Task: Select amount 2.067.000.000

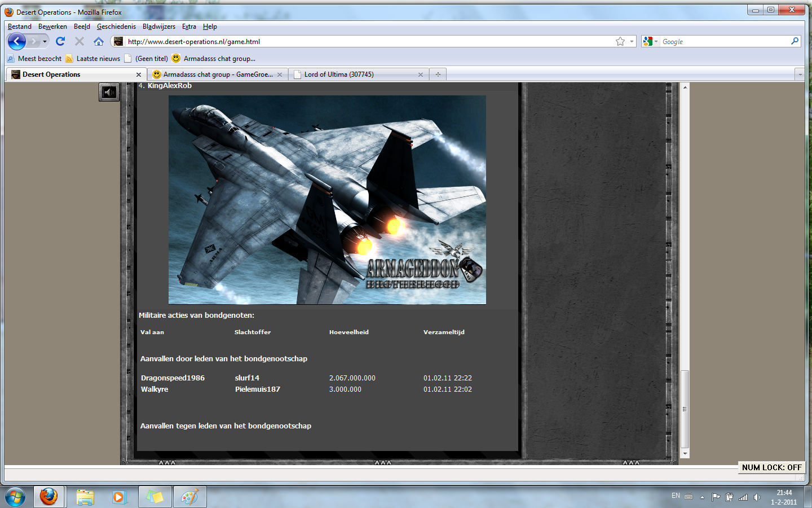Action: point(352,378)
